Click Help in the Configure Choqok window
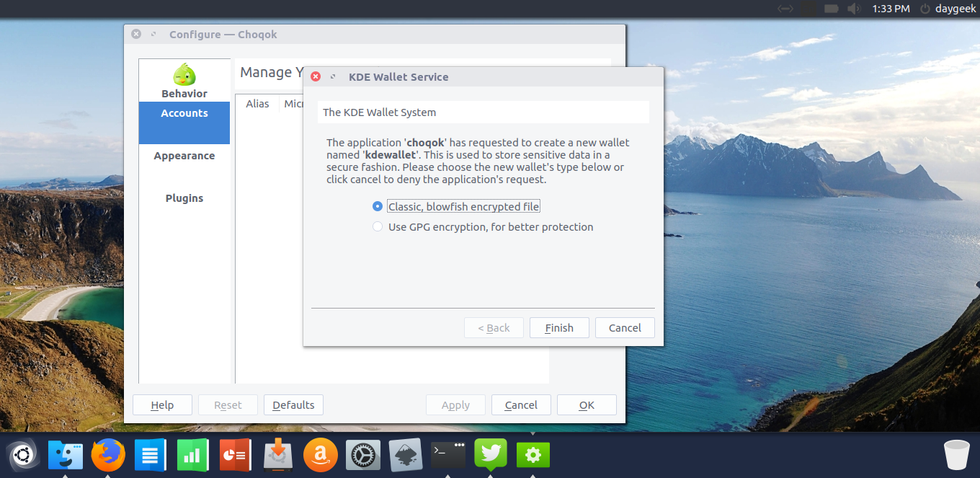Viewport: 980px width, 478px height. pos(162,404)
